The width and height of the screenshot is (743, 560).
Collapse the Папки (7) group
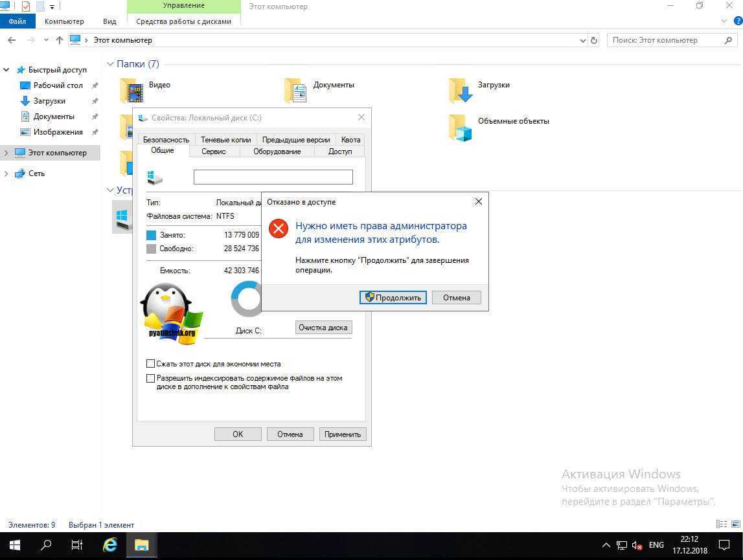click(110, 63)
